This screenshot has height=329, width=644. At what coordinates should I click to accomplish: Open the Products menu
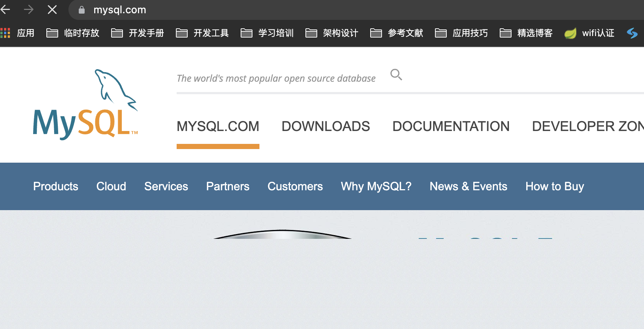(56, 186)
